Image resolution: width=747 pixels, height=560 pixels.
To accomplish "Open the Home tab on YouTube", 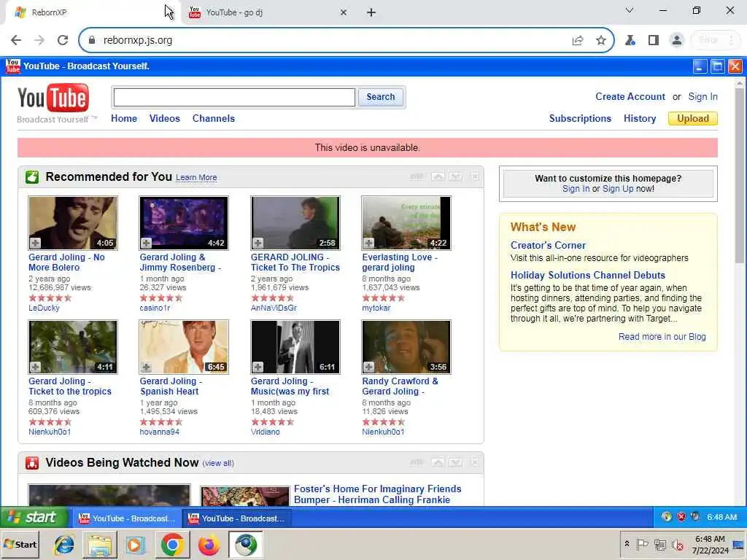I will click(124, 119).
